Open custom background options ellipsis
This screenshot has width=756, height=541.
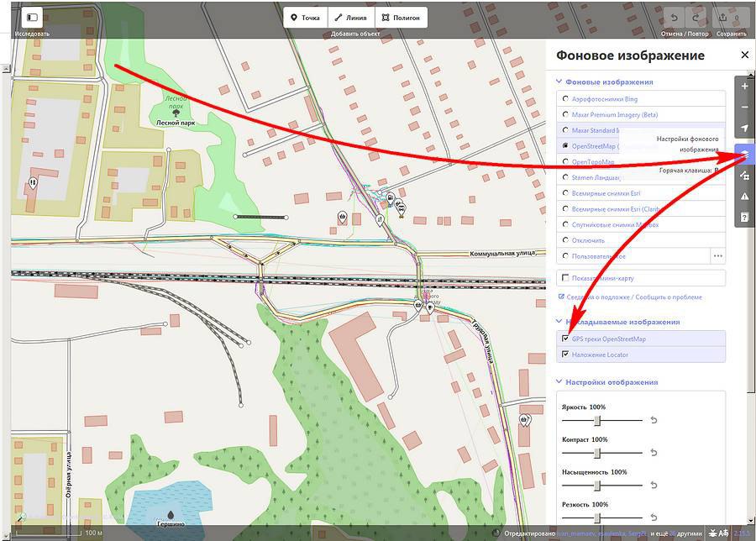[718, 256]
